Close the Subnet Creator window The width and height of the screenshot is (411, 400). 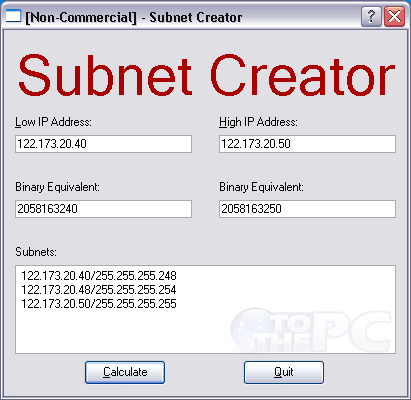395,16
